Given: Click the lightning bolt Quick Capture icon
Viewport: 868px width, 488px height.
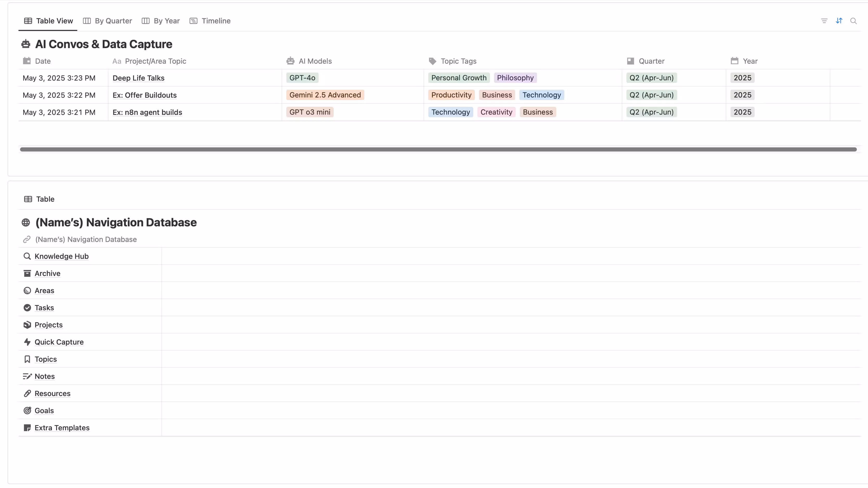Looking at the screenshot, I should click(x=27, y=342).
